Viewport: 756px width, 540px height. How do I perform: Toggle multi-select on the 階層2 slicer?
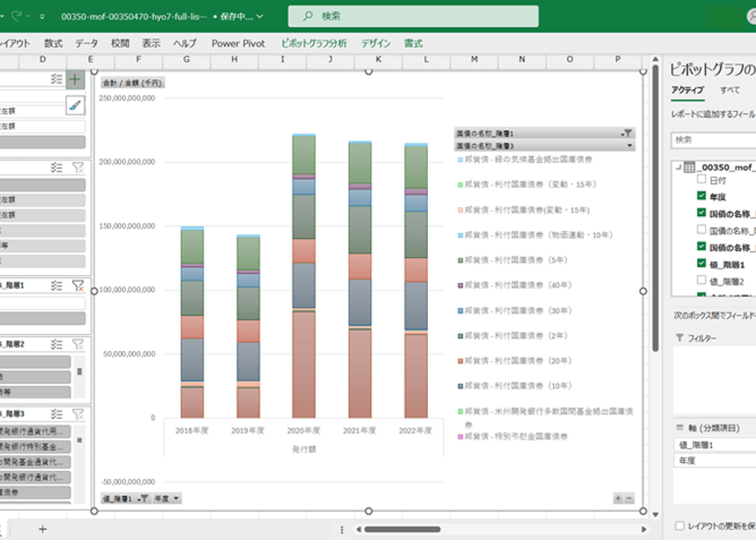point(56,344)
